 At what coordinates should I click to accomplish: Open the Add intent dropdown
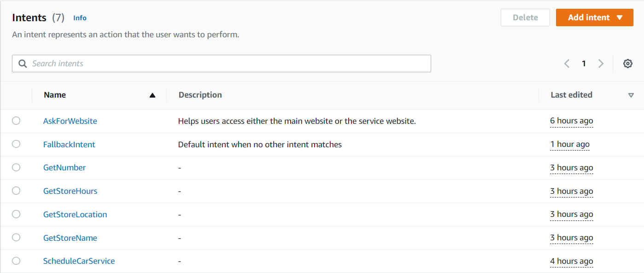click(594, 17)
